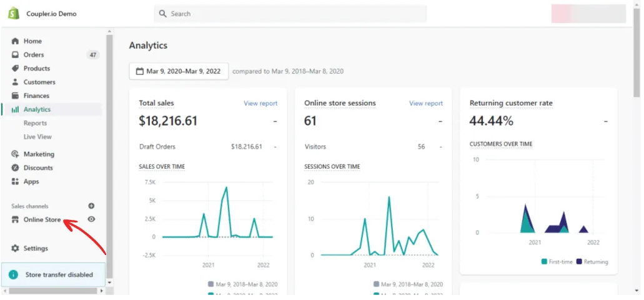Click the Orders inbox icon
Screen dimensions: 644x300
15,54
